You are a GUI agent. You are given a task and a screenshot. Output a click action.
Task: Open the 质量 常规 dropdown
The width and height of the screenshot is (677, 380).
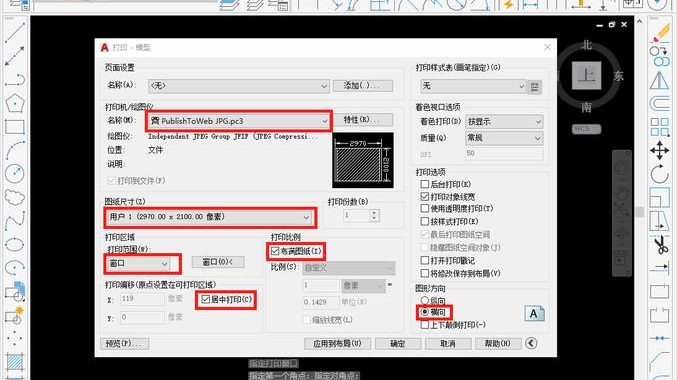pos(504,138)
